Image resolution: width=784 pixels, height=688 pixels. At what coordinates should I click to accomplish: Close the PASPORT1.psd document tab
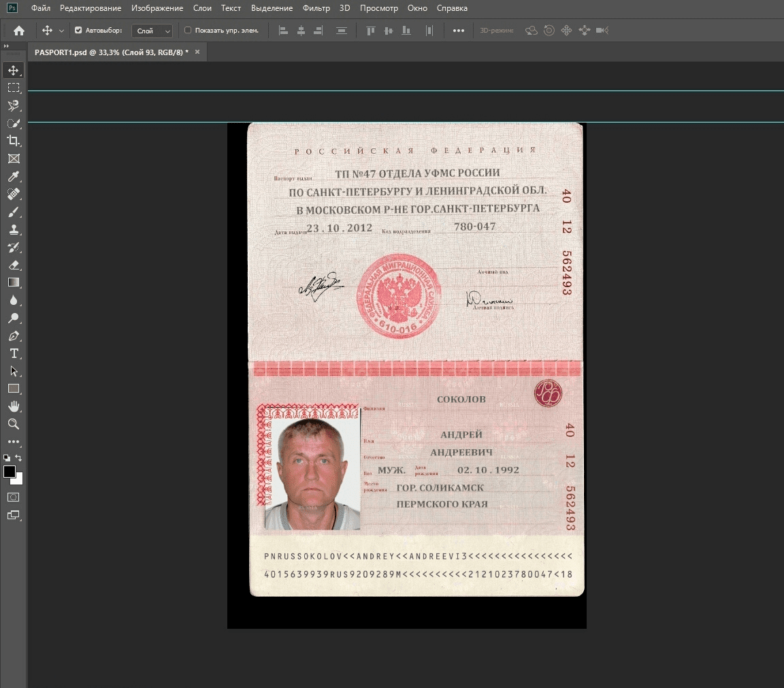(197, 52)
